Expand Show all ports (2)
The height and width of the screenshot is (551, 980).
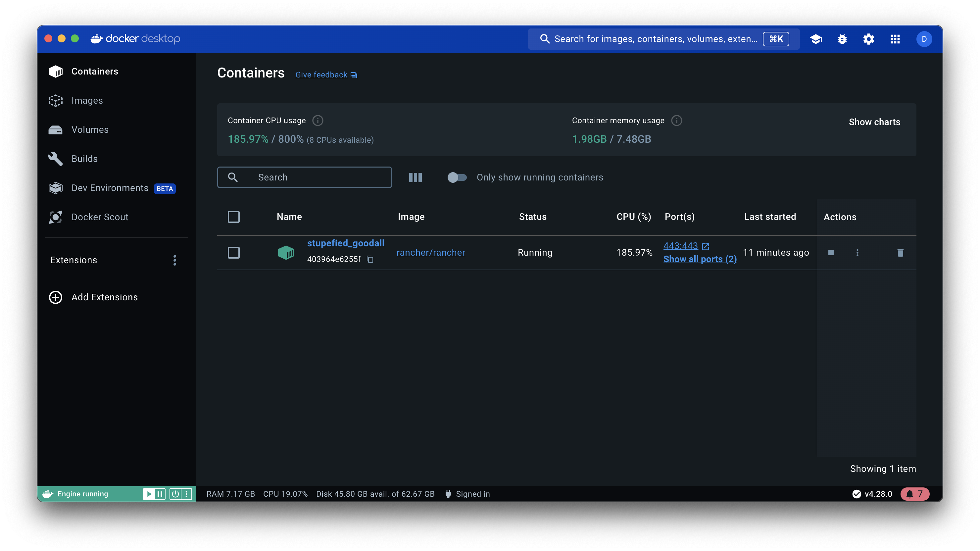pos(700,259)
